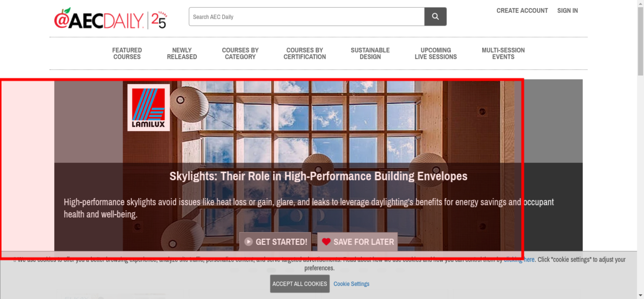Click the search magnifier icon button

[x=435, y=16]
